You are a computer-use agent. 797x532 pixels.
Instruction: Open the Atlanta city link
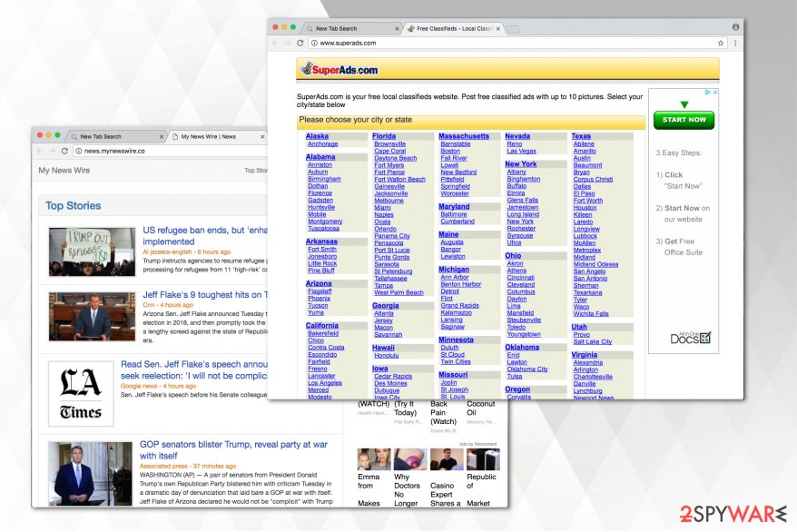(384, 313)
